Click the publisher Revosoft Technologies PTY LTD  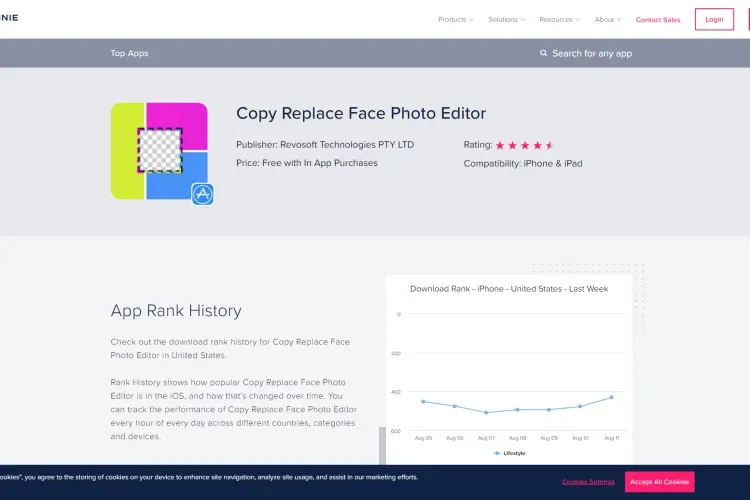[347, 144]
